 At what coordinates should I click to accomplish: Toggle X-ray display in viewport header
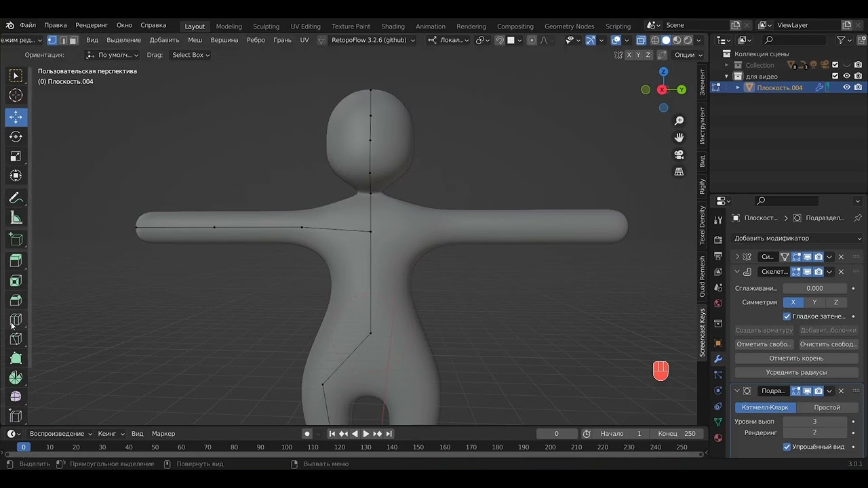pyautogui.click(x=641, y=40)
